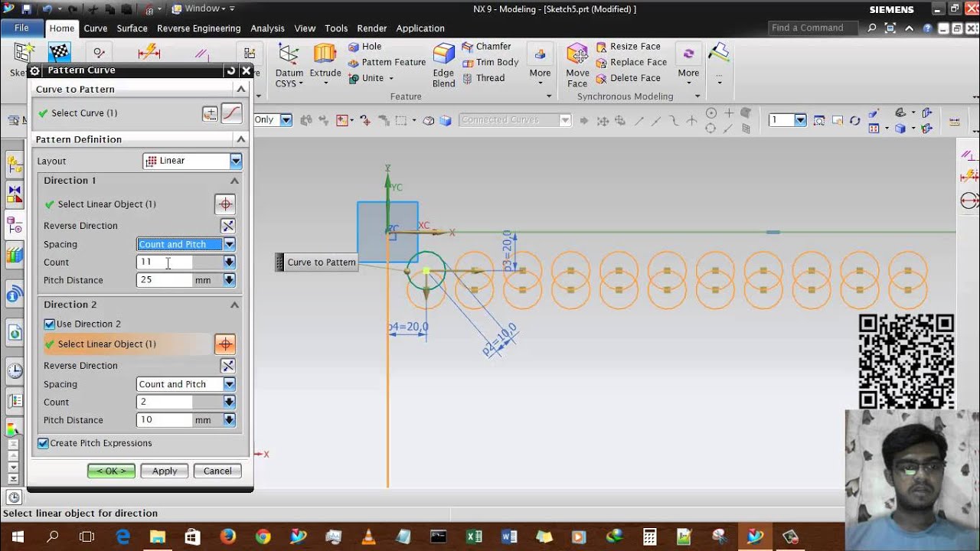Image resolution: width=980 pixels, height=551 pixels.
Task: Click the Direction 1 Pitch Distance field
Action: (x=164, y=280)
